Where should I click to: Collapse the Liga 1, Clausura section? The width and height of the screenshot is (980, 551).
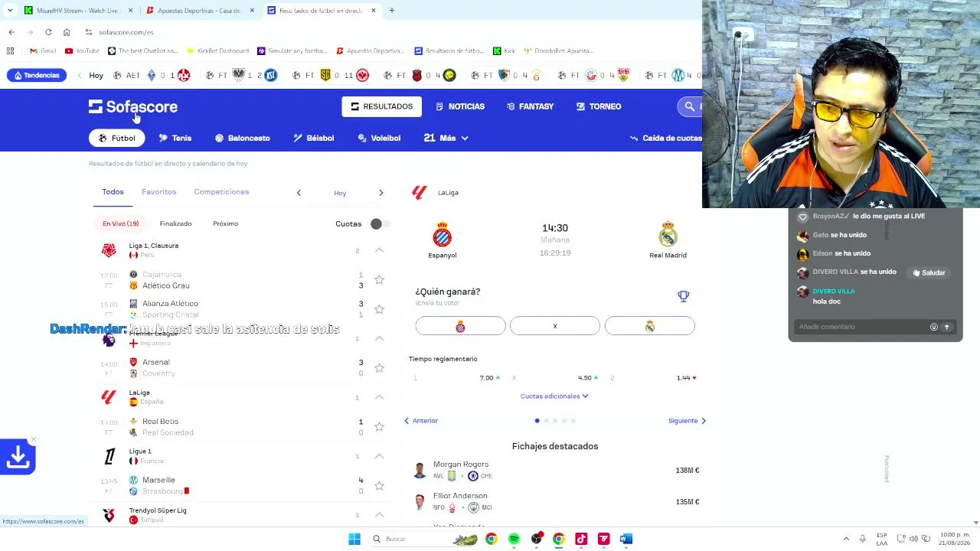[x=379, y=250]
